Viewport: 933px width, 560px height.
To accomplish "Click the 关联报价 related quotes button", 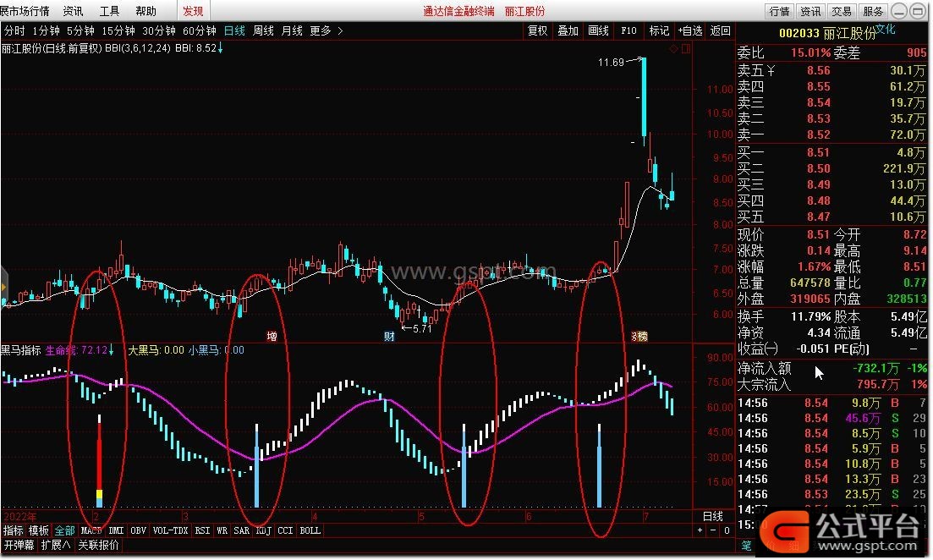I will coord(99,545).
